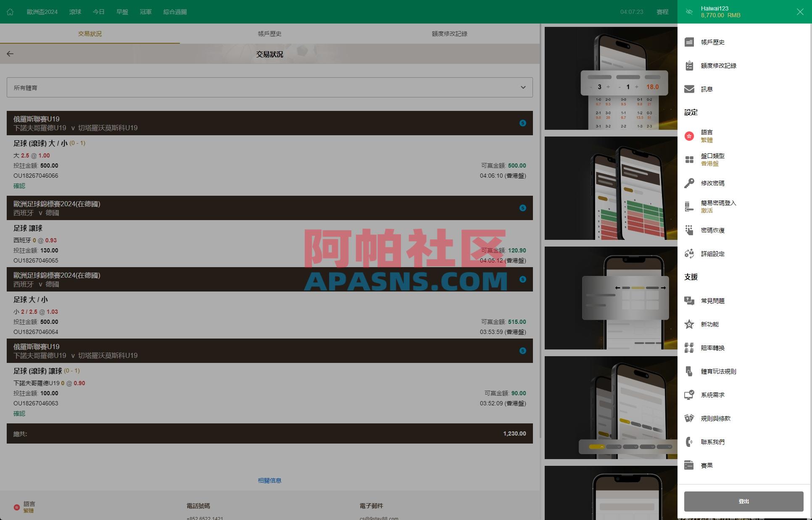Open the 常見問題 FAQ section
The height and width of the screenshot is (520, 812).
click(x=713, y=301)
